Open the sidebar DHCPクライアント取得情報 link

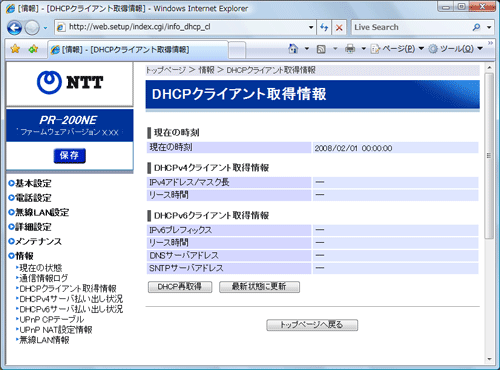68,288
